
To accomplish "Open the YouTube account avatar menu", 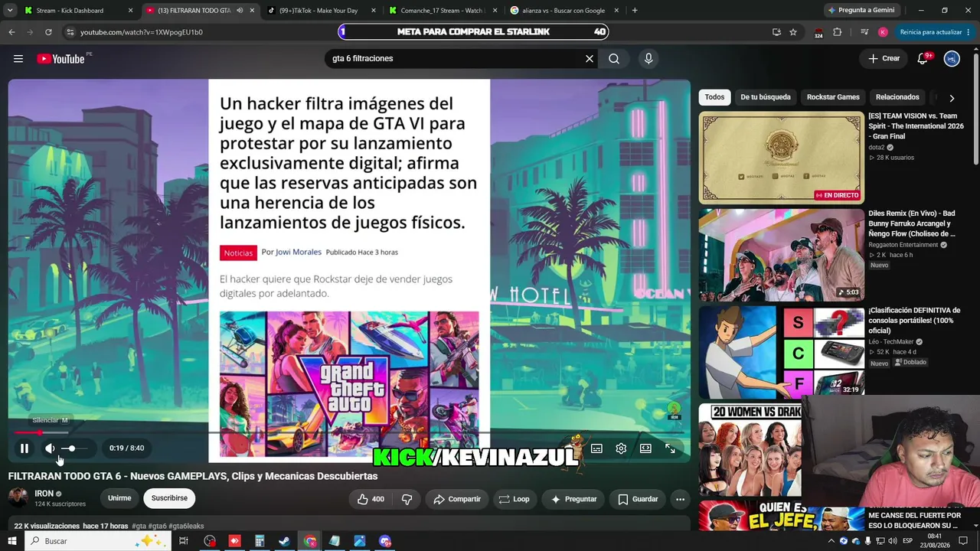I will [952, 59].
